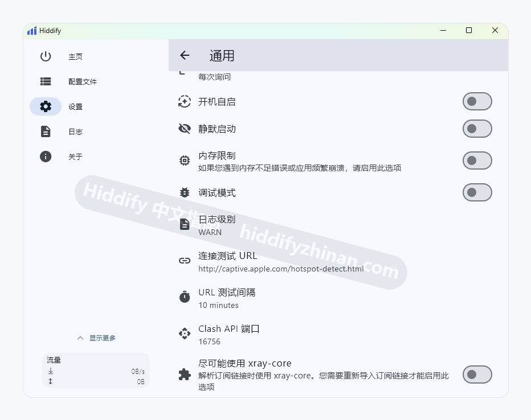This screenshot has height=420, width=531.
Task: Open the 配置文件 list icon
Action: [x=46, y=81]
